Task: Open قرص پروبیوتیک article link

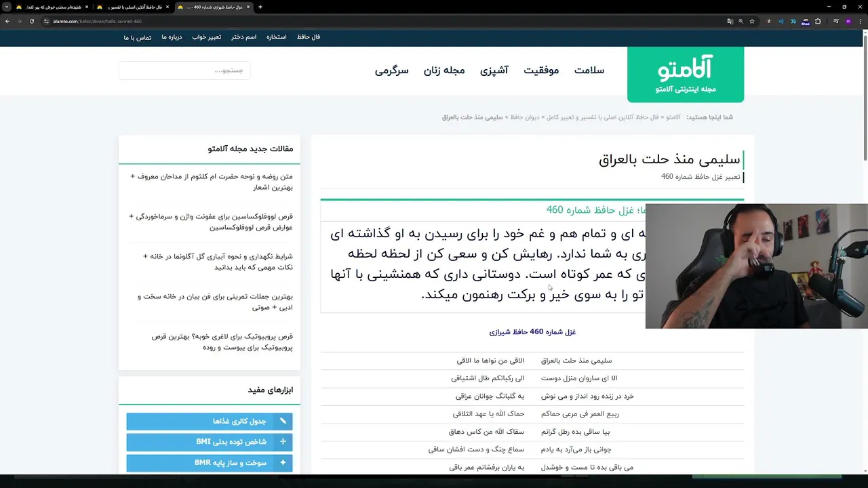Action: pyautogui.click(x=222, y=342)
